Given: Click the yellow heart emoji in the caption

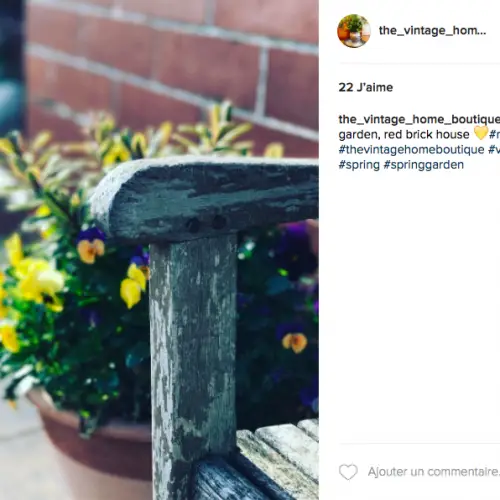Looking at the screenshot, I should point(481,133).
